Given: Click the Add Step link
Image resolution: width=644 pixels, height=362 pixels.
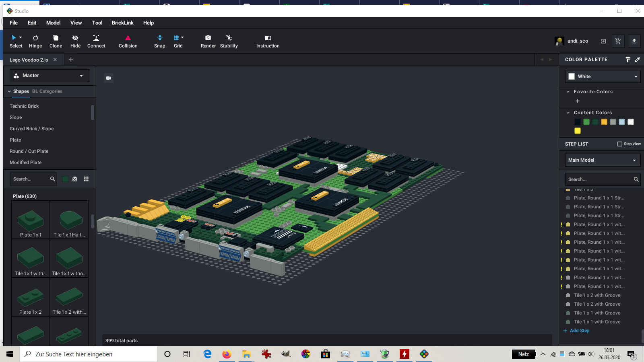Looking at the screenshot, I should coord(579,331).
